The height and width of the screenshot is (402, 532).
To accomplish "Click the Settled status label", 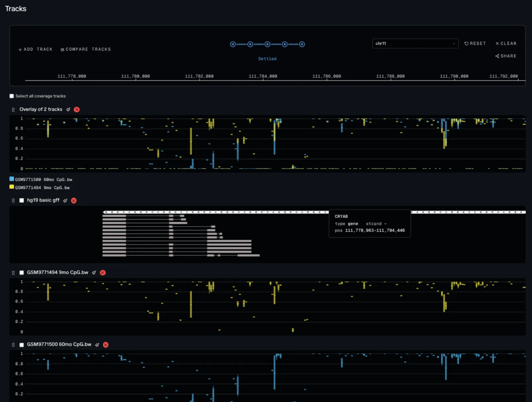I will pyautogui.click(x=267, y=59).
